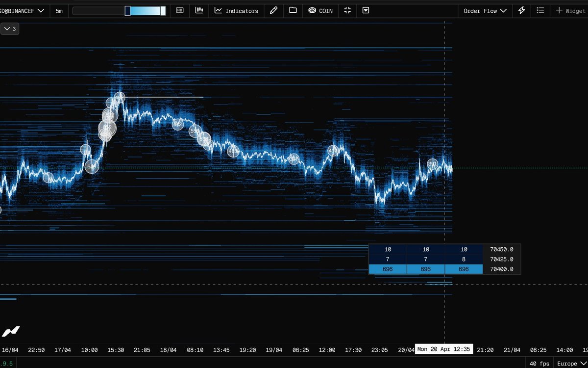Select the pencil drawing tool
The width and height of the screenshot is (588, 368).
(273, 10)
